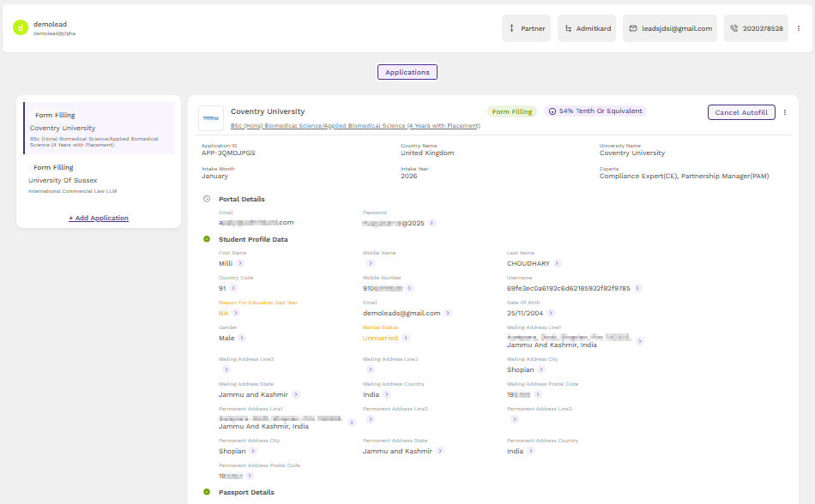815x504 pixels.
Task: Toggle the Student Profile Data green check section
Action: coord(207,239)
